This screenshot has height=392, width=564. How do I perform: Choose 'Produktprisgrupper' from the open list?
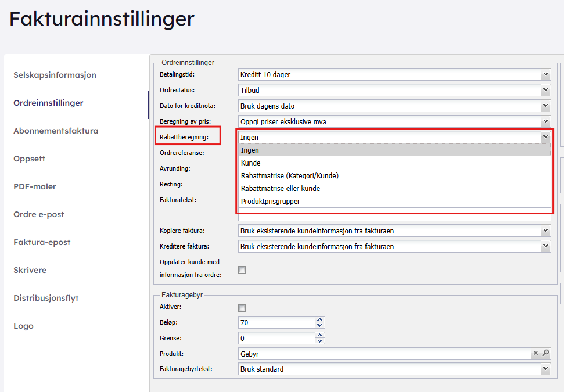click(270, 202)
